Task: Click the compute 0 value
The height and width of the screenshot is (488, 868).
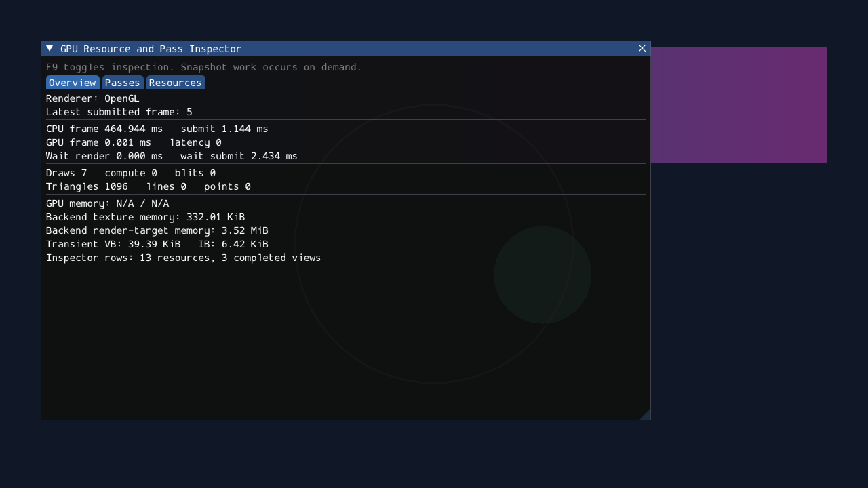Action: click(131, 173)
